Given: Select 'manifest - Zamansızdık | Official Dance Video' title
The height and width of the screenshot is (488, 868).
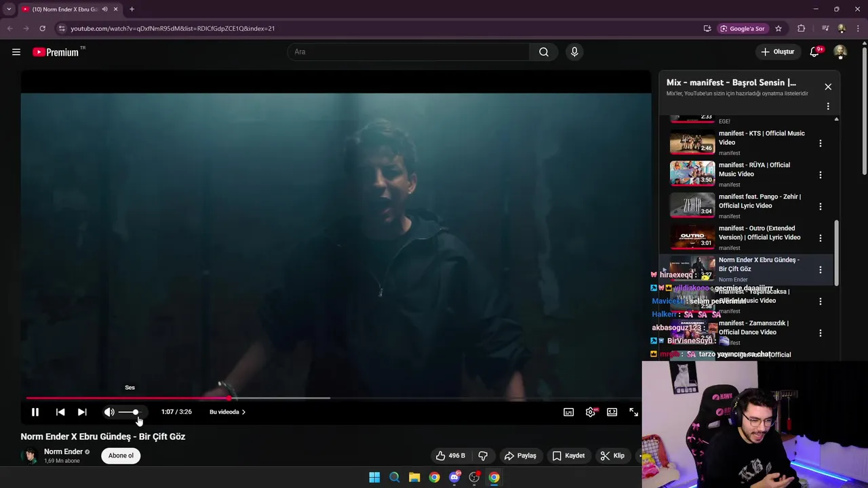Looking at the screenshot, I should tap(753, 328).
